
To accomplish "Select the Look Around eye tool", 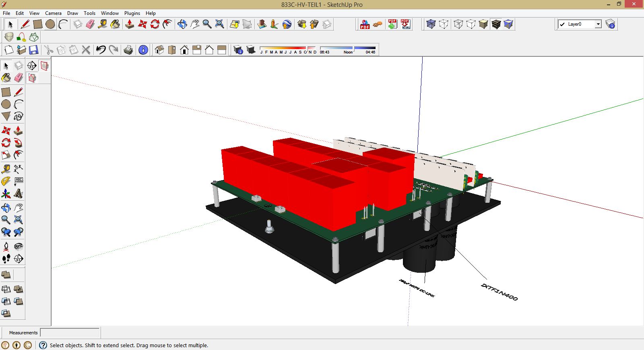I will coord(19,246).
